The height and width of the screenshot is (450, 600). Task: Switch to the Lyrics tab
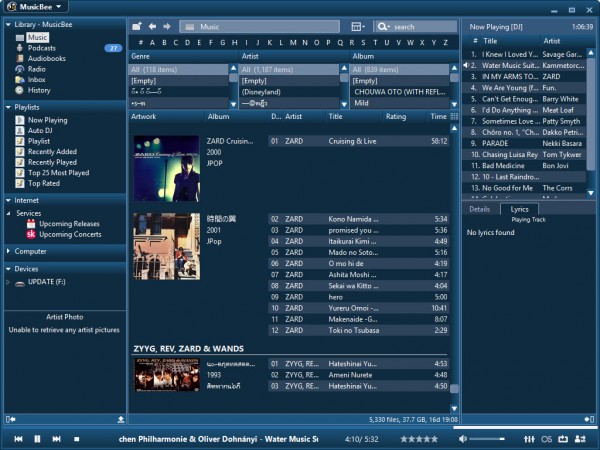(519, 209)
